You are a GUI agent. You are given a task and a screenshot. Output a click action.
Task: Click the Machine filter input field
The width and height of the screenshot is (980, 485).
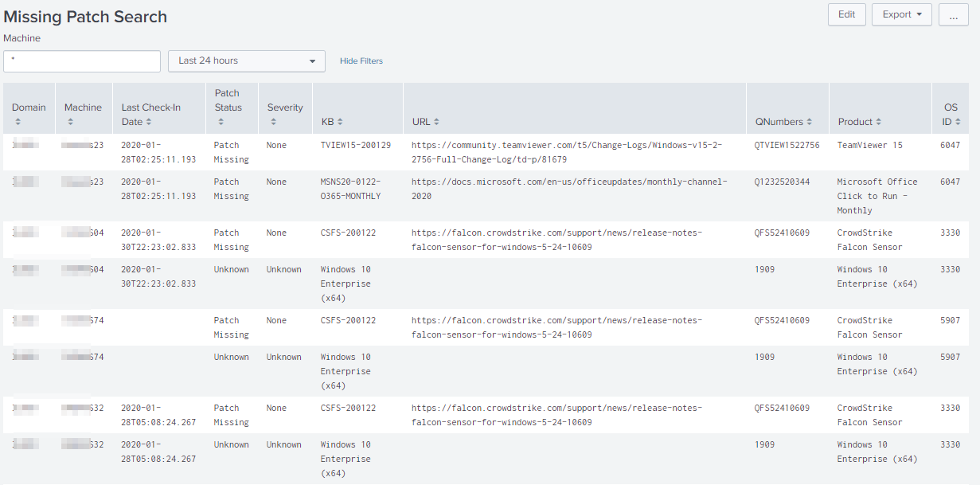pos(82,61)
